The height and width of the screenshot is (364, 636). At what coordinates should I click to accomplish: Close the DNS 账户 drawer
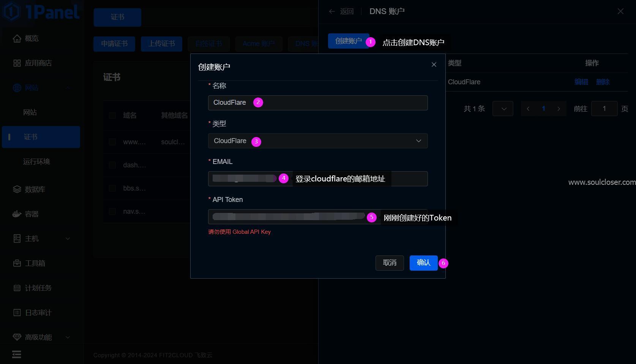click(x=620, y=11)
